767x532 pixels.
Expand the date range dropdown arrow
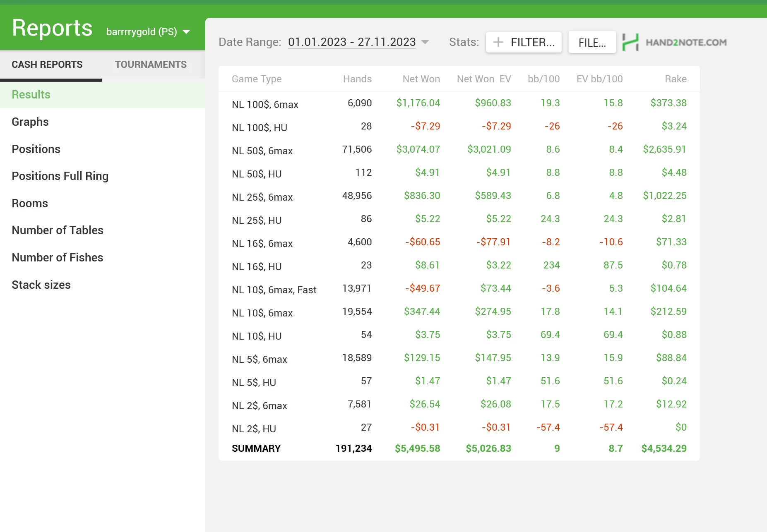[x=425, y=42]
